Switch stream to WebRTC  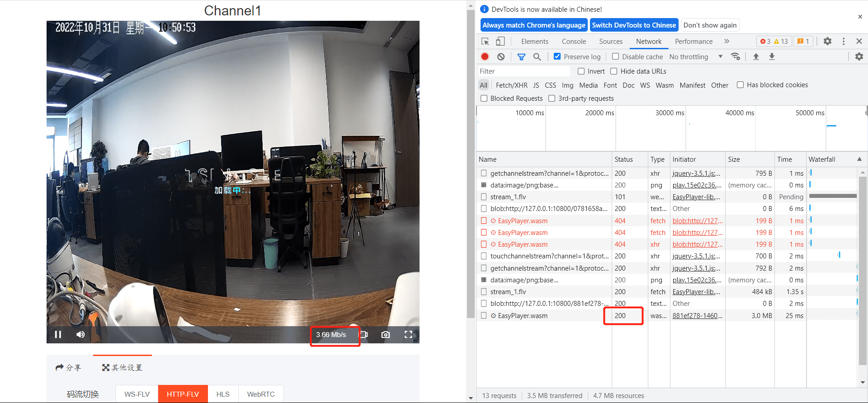coord(261,394)
